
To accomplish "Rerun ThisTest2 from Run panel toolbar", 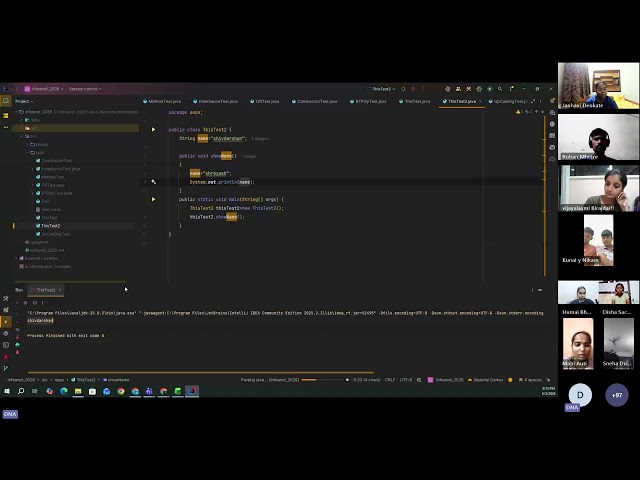I will click(x=17, y=303).
